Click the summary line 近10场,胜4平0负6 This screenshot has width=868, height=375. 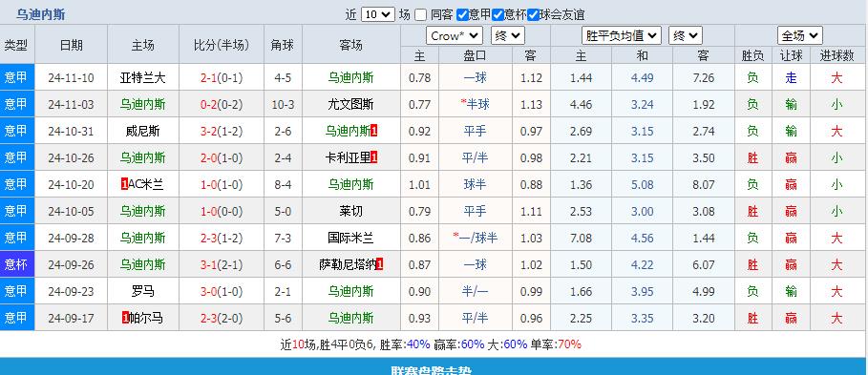point(327,344)
